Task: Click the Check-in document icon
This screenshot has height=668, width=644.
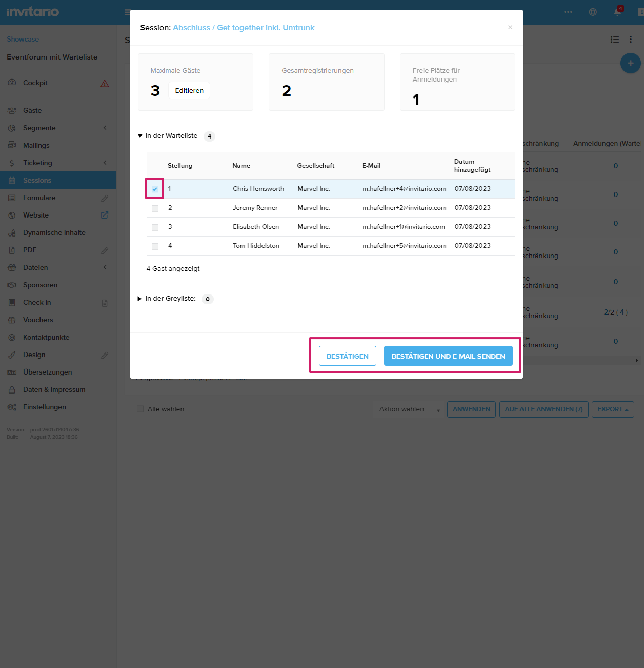Action: pyautogui.click(x=105, y=303)
